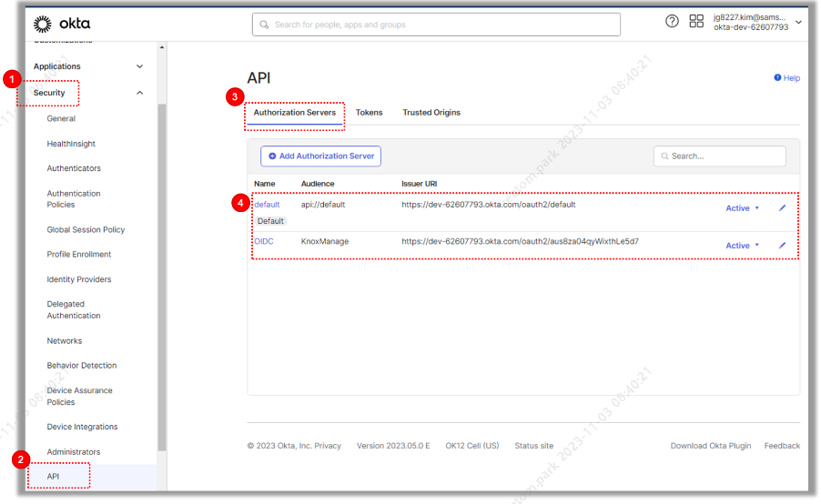The image size is (821, 504).
Task: Click the Name column header
Action: click(265, 184)
